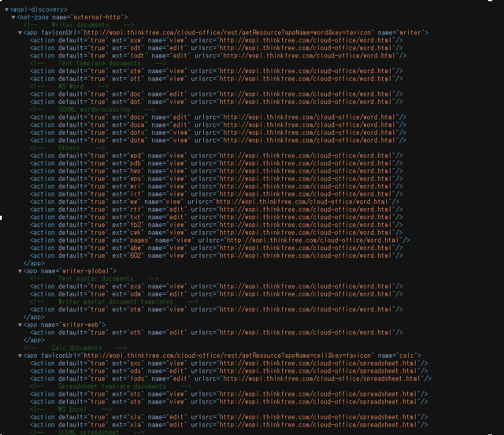Image resolution: width=504 pixels, height=435 pixels.
Task: Click the action row with ext="wpd"
Action: pos(216,156)
